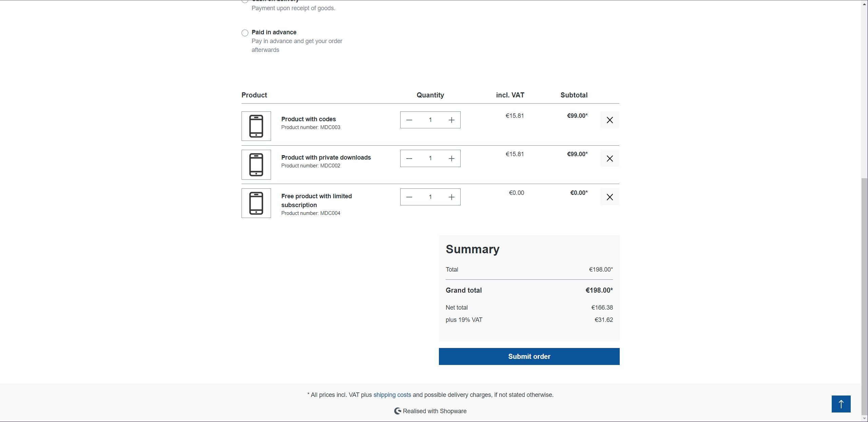Viewport: 868px width, 422px height.
Task: Open Free product with limited subscription title
Action: [316, 201]
